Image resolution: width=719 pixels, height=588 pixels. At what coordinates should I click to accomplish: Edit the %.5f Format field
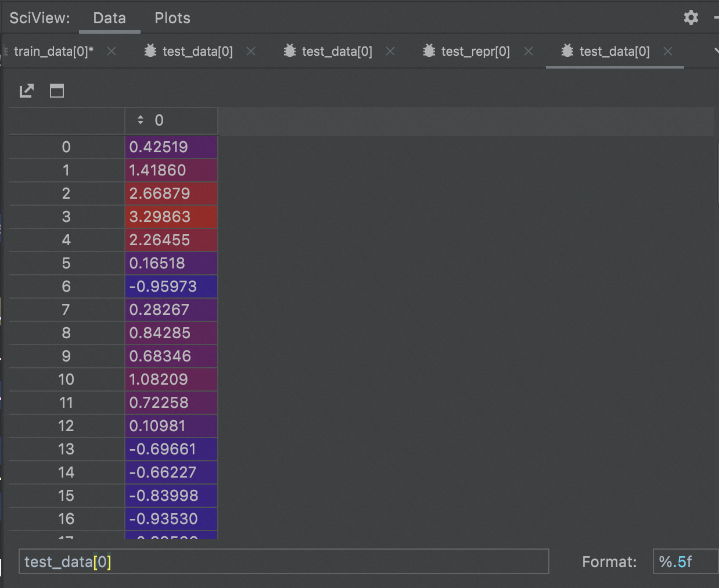coord(684,562)
